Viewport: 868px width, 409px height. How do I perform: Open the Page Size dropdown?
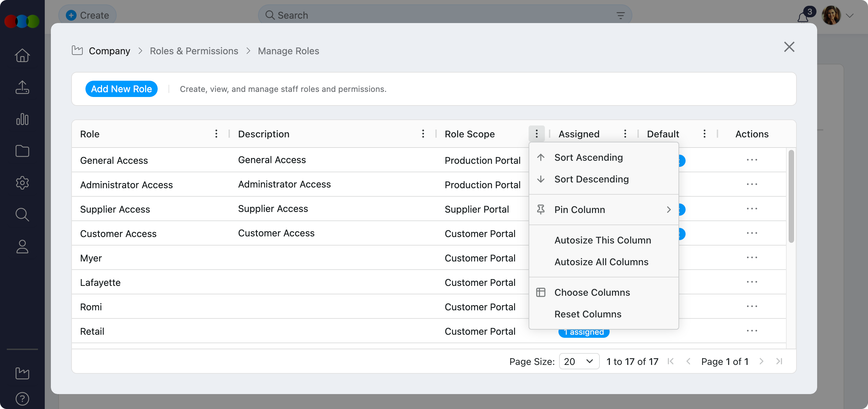click(x=579, y=361)
